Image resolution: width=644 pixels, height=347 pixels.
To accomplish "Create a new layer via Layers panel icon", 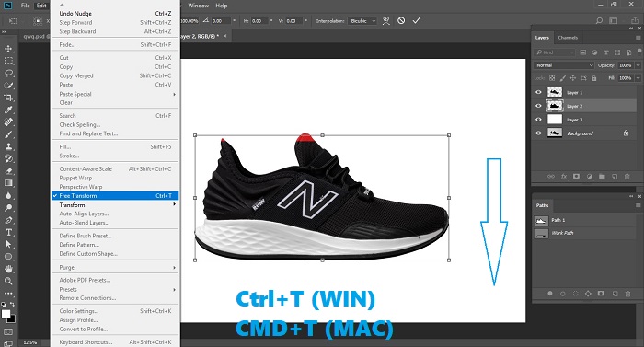I will coord(615,177).
